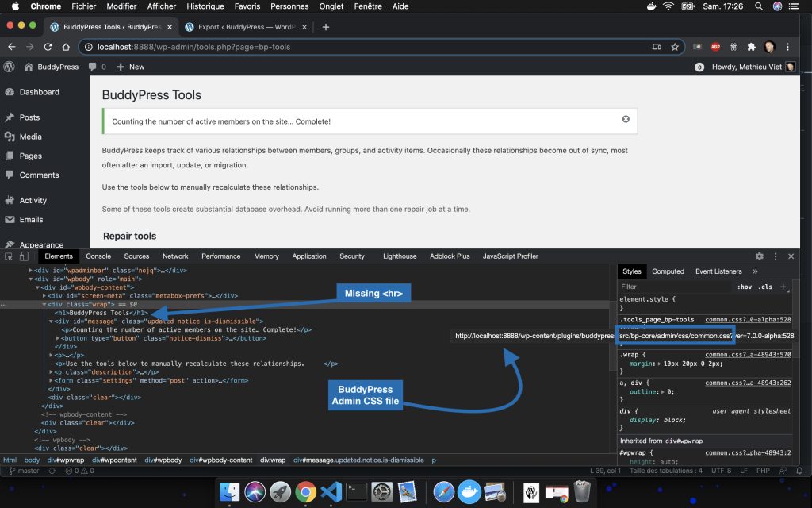Expand the div#screen-meta node
The image size is (812, 508).
44,296
